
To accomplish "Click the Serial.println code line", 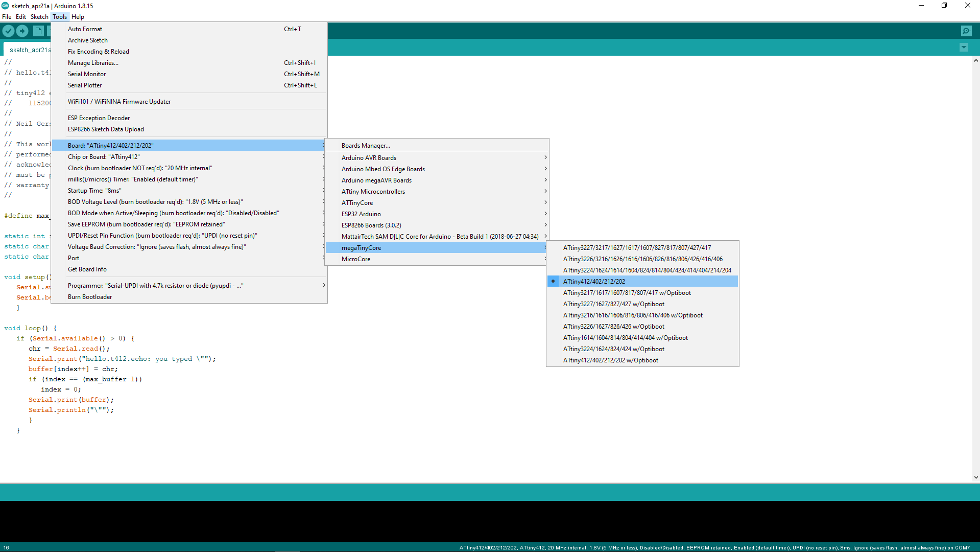I will (x=71, y=410).
